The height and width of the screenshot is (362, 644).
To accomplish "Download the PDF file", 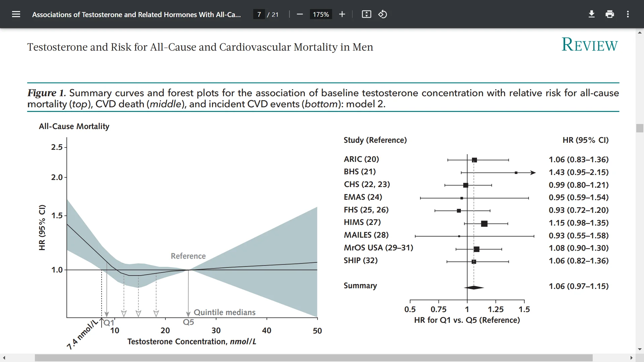I will 592,14.
